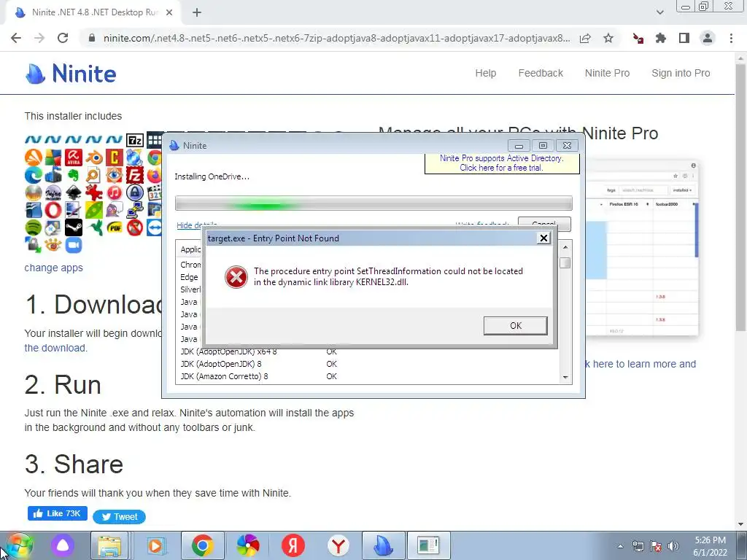747x560 pixels.
Task: Click the blue Zoom camera icon
Action: point(74,245)
